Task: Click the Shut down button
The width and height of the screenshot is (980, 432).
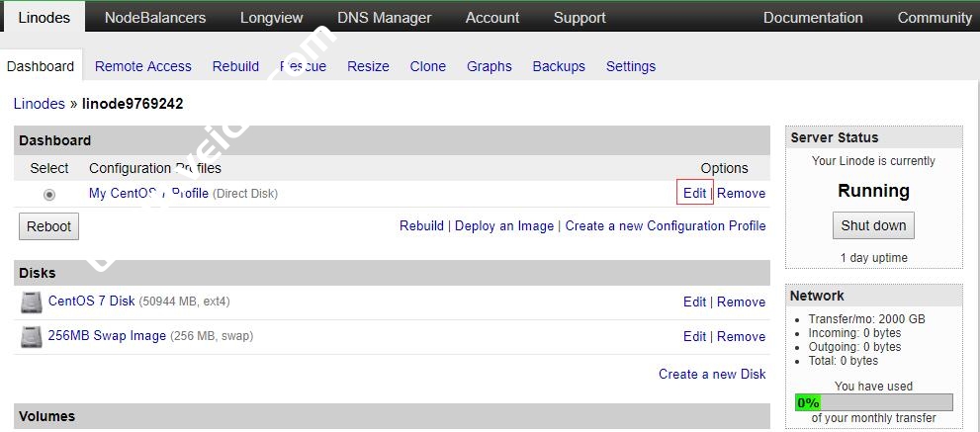Action: 873,225
